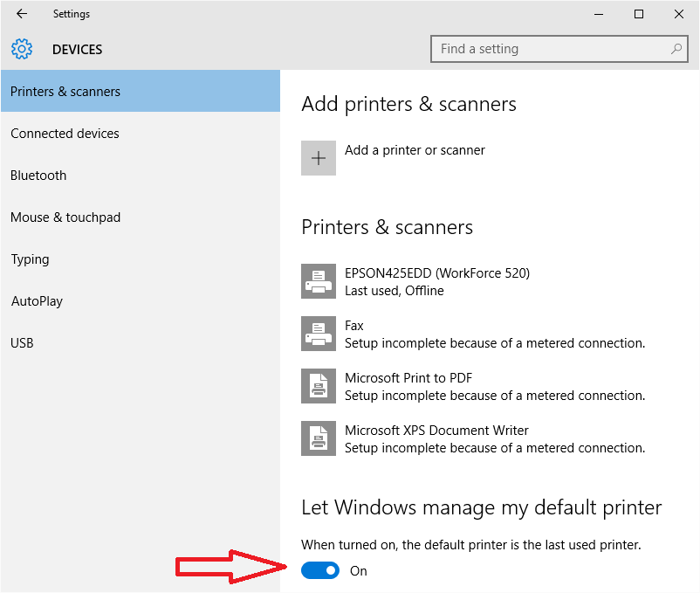Click EPSON425EDD (WorkForce 520) printer name
700x593 pixels.
[x=437, y=272]
